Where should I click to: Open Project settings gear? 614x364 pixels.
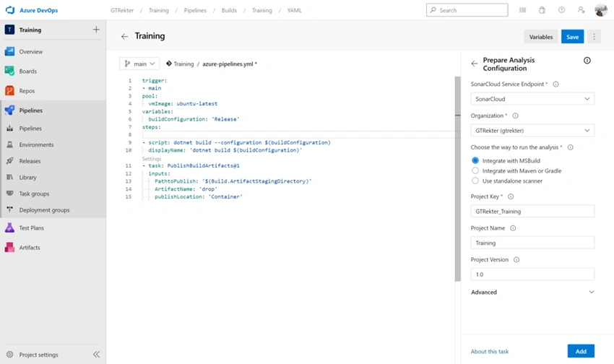click(10, 355)
